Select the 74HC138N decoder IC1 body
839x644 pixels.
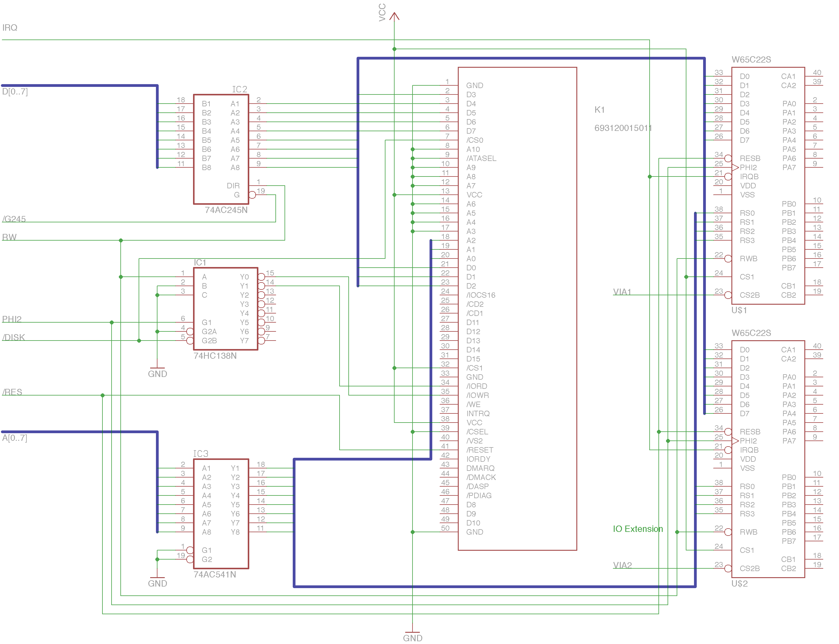[x=225, y=309]
